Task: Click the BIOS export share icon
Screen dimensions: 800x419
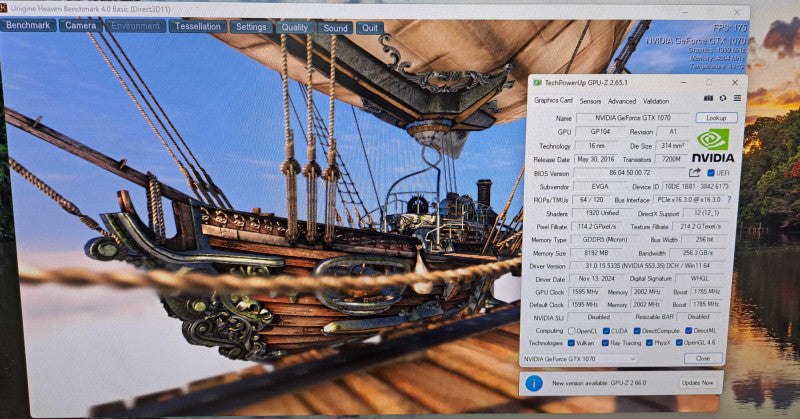Action: click(x=694, y=172)
